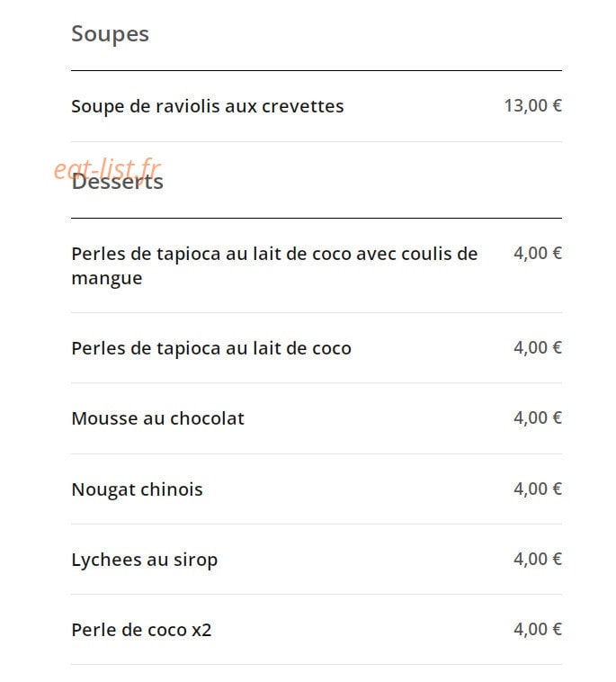616x682 pixels.
Task: Select Perles de tapioca with coulis de mangue
Action: tap(274, 265)
